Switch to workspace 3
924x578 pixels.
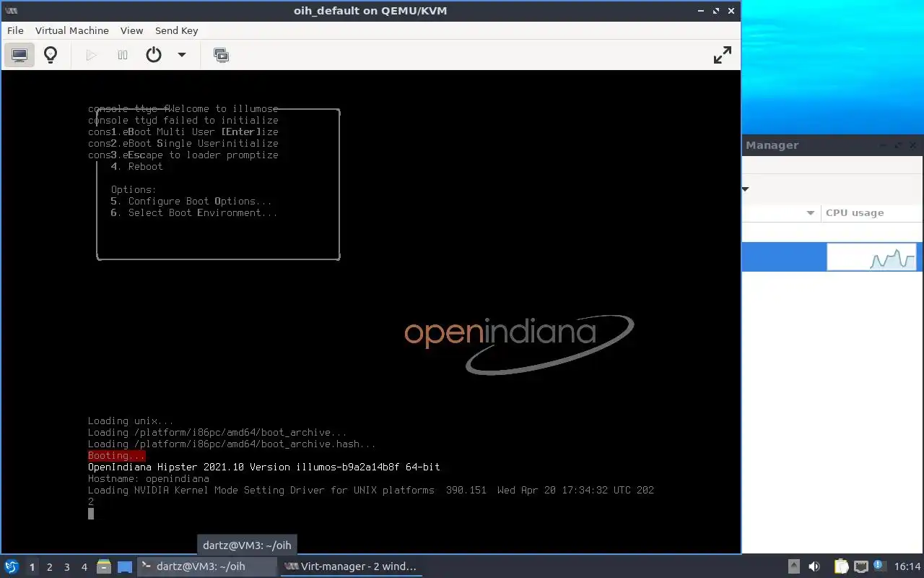pyautogui.click(x=66, y=567)
